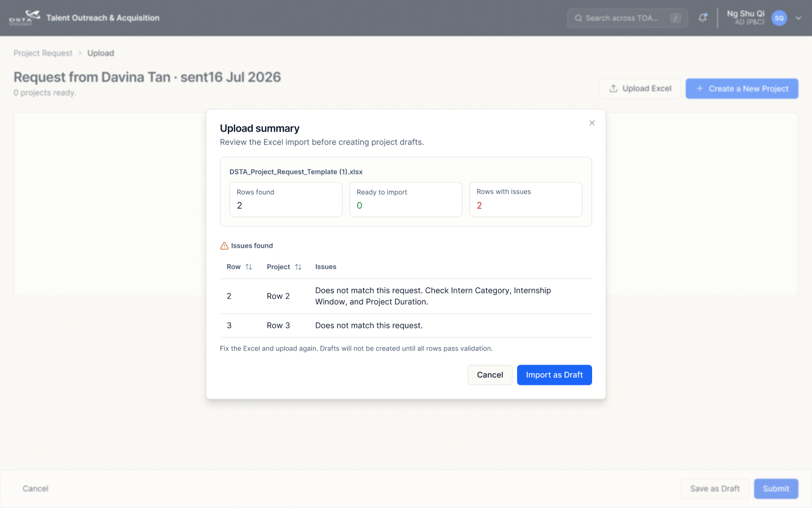Click the Request from Davina Tan heading
This screenshot has width=812, height=508.
pos(147,77)
